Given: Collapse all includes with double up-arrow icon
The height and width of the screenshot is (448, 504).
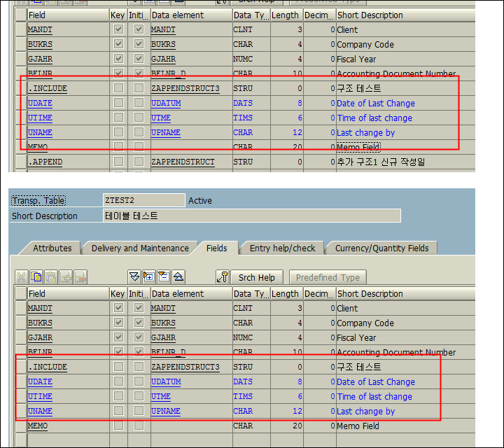Looking at the screenshot, I should (x=178, y=276).
